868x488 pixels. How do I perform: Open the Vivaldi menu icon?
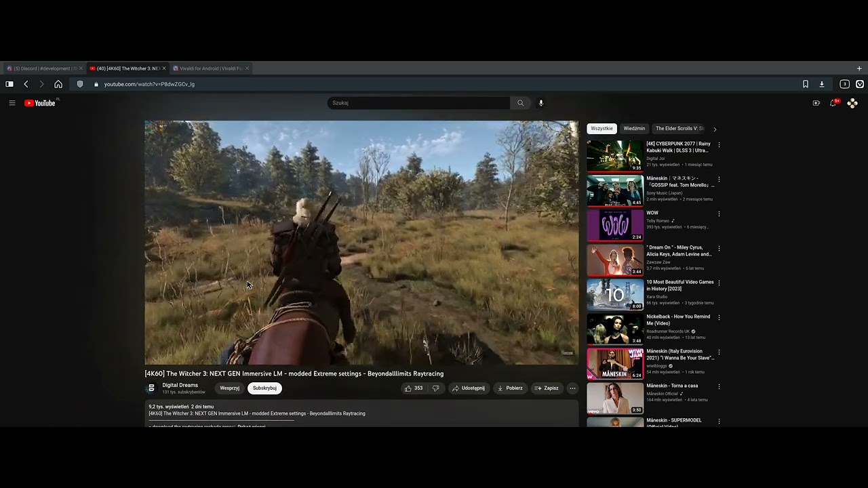(x=860, y=84)
